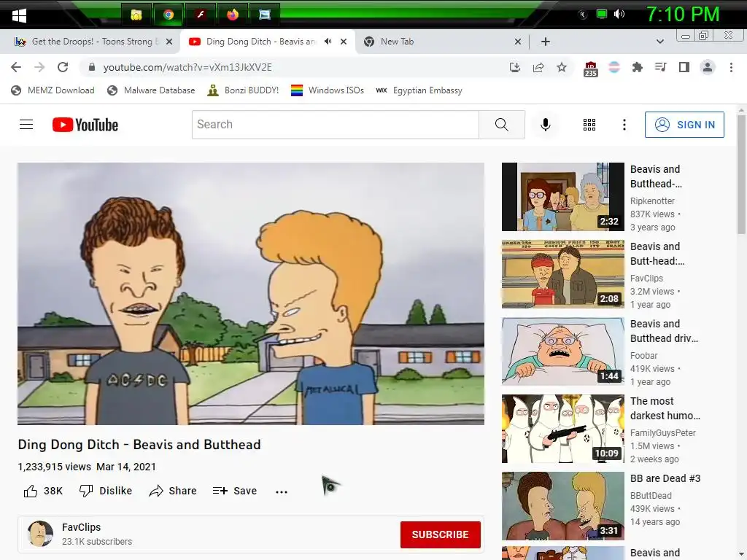Open the Bonzi BUDDY! bookmark
Screen dimensions: 747x560
[x=243, y=90]
